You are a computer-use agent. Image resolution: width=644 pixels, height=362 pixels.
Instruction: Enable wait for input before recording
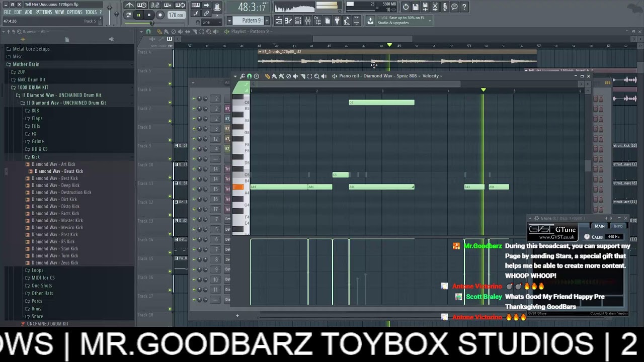coord(142,5)
